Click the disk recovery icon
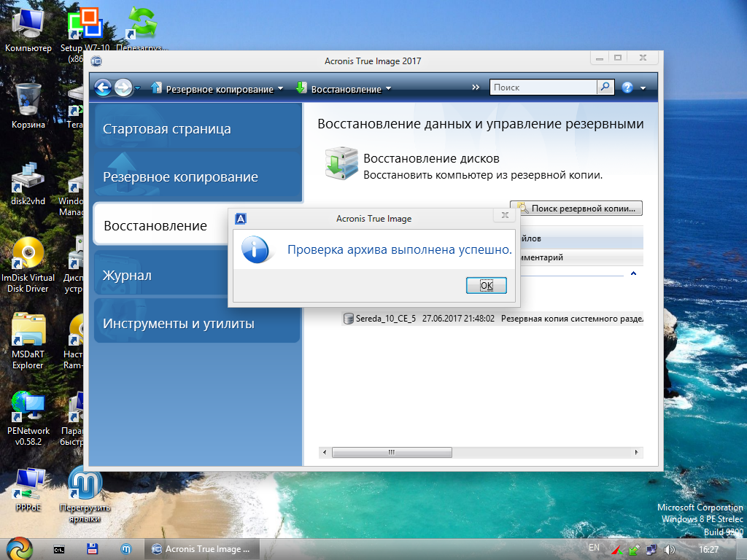 click(x=341, y=163)
